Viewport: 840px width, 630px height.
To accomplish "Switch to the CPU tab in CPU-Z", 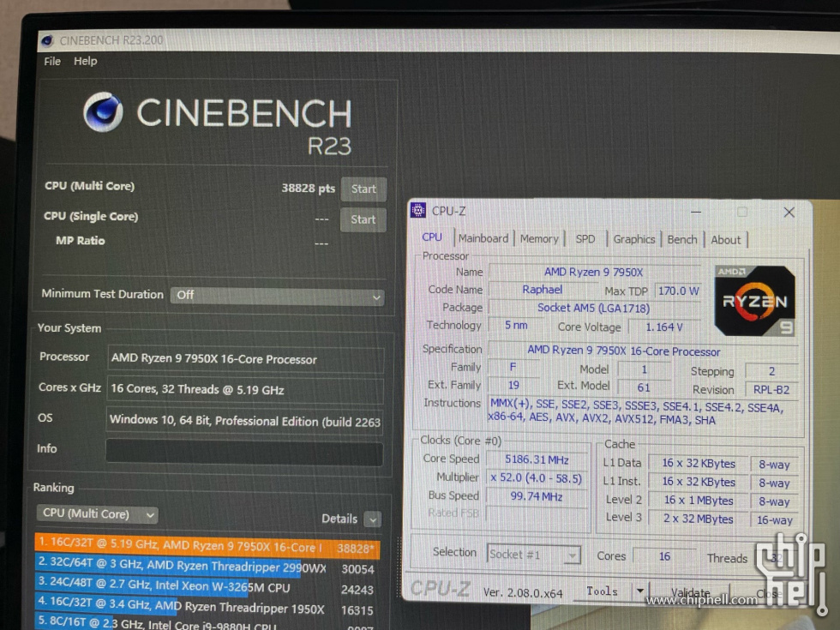I will pos(432,237).
